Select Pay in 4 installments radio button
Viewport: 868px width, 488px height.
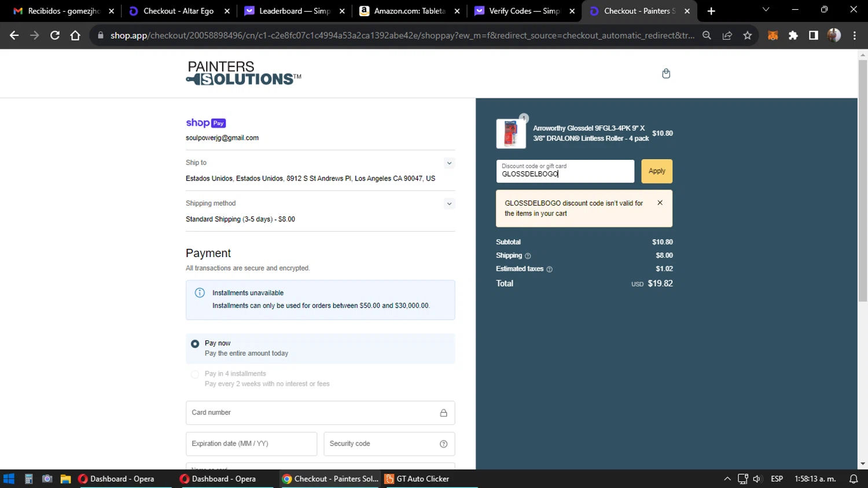195,375
